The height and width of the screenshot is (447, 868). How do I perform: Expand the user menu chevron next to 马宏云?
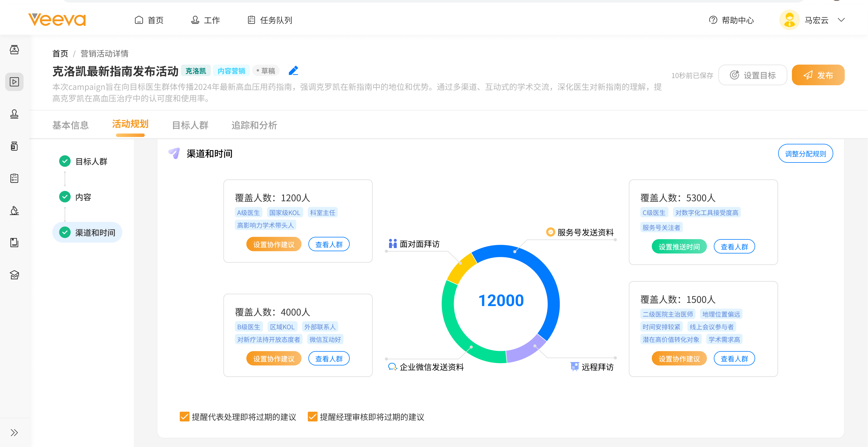point(841,20)
